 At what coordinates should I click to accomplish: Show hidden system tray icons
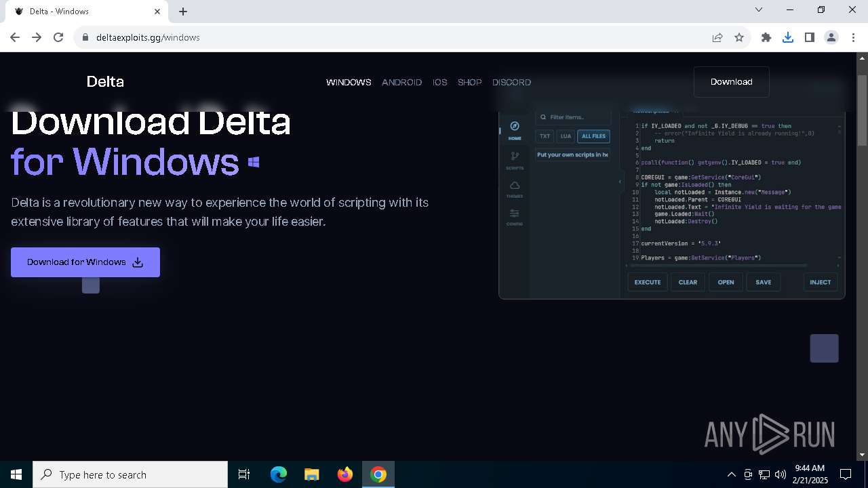[x=731, y=474]
